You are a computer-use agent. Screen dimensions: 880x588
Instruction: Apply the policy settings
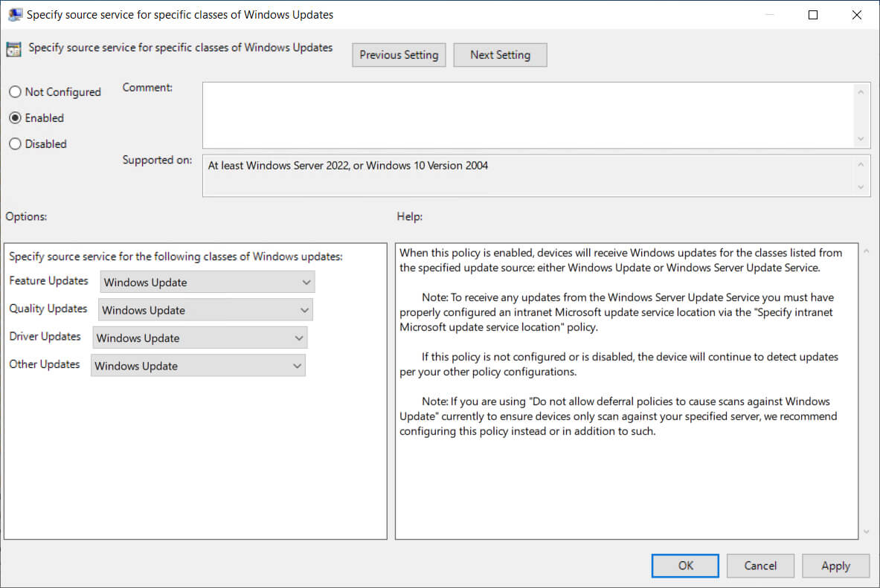835,566
